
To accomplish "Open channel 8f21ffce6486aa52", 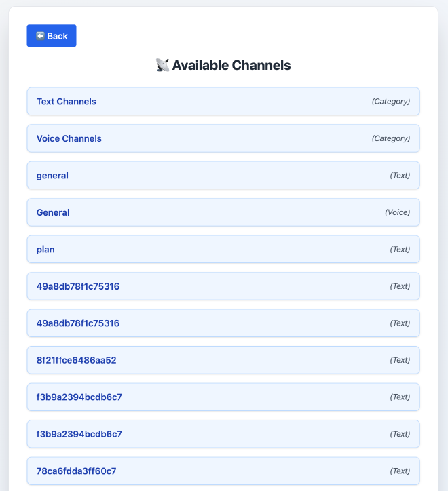I will pos(77,360).
